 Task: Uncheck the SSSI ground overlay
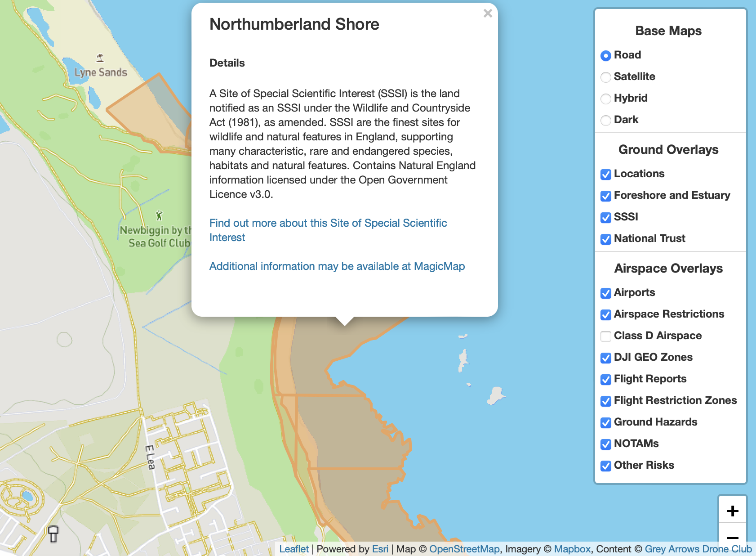(x=606, y=217)
